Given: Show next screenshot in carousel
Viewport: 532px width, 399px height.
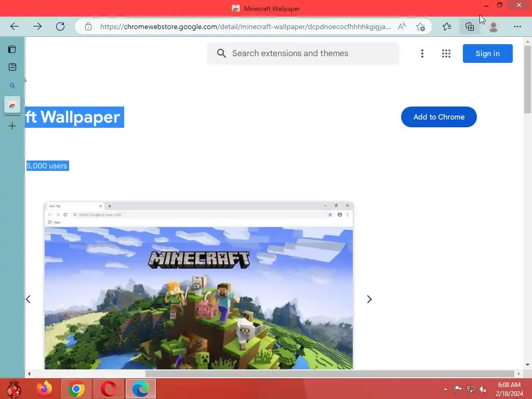Looking at the screenshot, I should pos(369,299).
